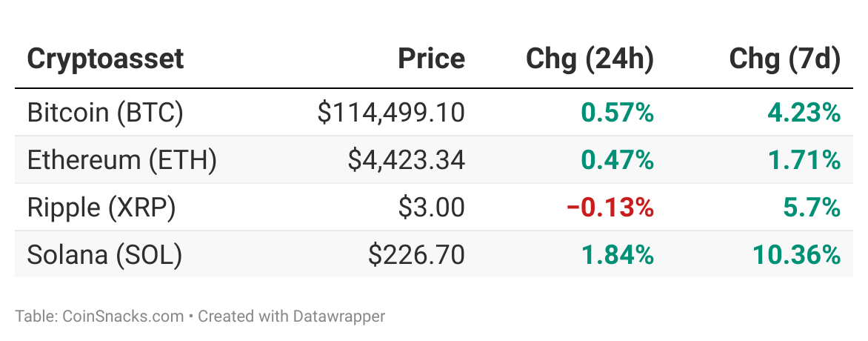Click Bitcoin 24h change 0.57%
The width and height of the screenshot is (868, 341).
coord(617,112)
